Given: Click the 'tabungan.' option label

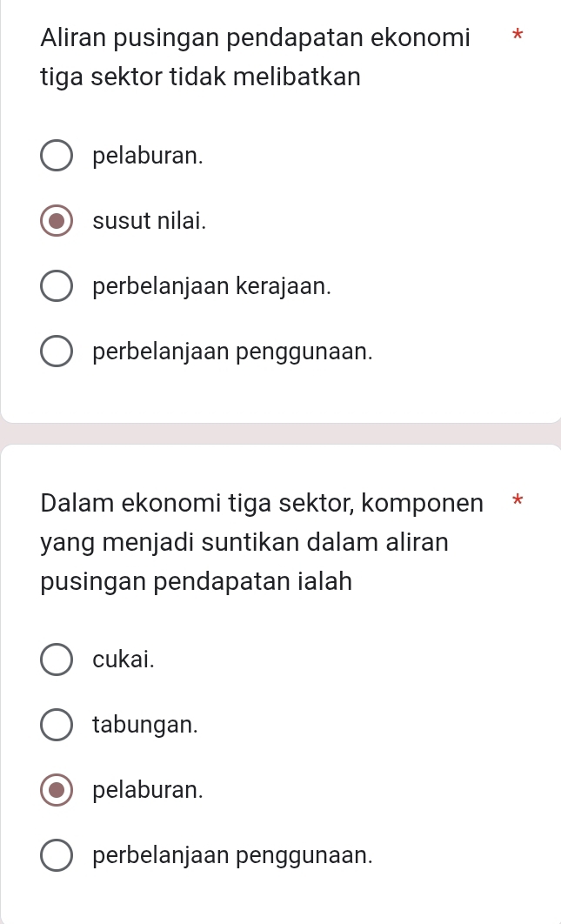Looking at the screenshot, I should [x=145, y=724].
